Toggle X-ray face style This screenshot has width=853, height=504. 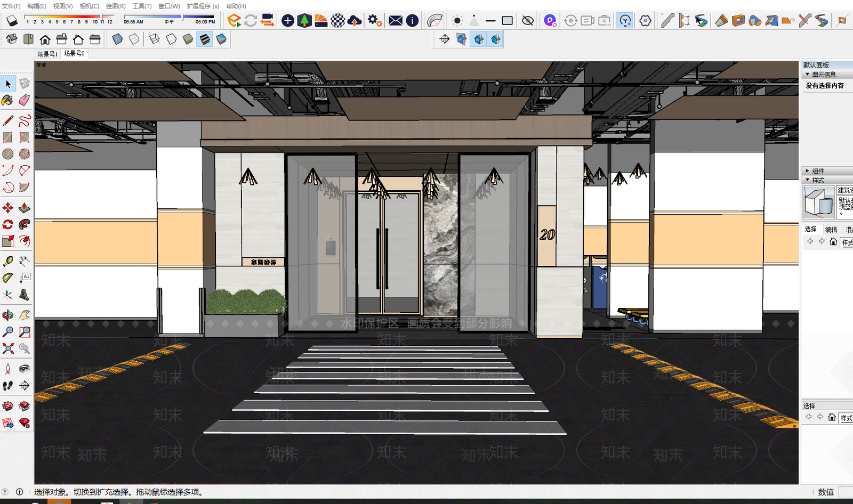pos(118,39)
